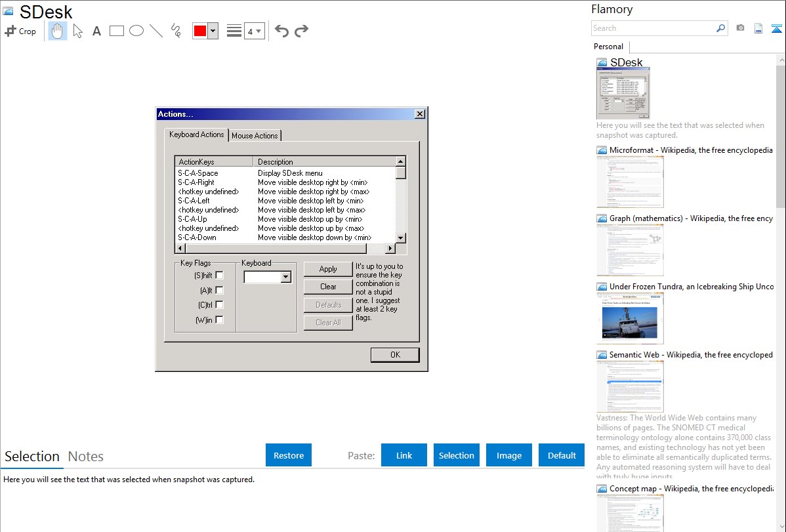Switch to the Mouse Actions tab
Screen dimensions: 786x532
255,135
